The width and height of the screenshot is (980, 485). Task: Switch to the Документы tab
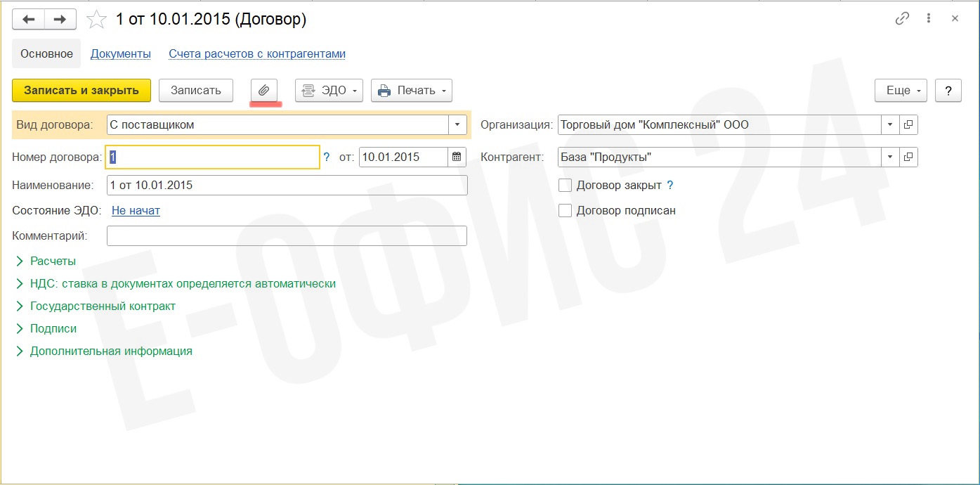(121, 54)
